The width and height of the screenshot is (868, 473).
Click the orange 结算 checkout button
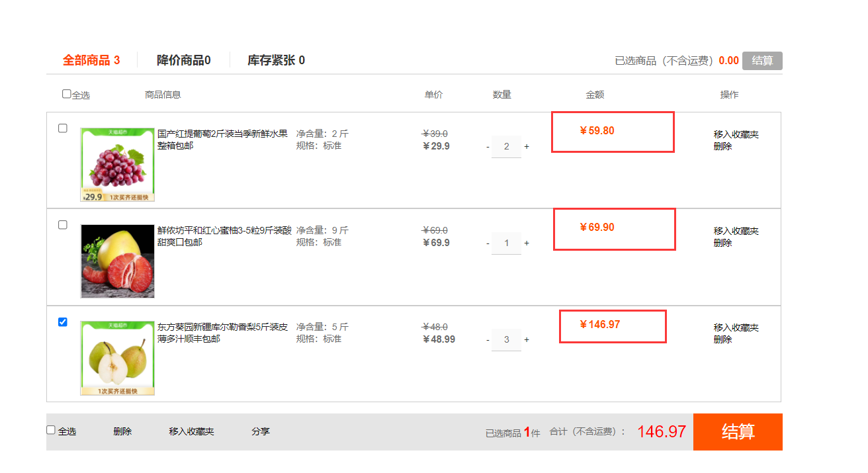[x=738, y=431]
